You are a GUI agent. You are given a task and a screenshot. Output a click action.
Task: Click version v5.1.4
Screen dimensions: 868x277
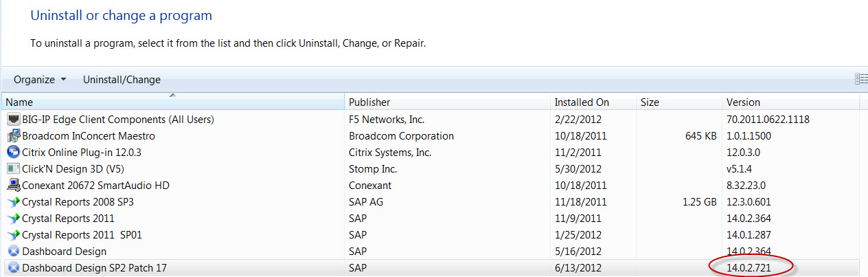[x=740, y=169]
